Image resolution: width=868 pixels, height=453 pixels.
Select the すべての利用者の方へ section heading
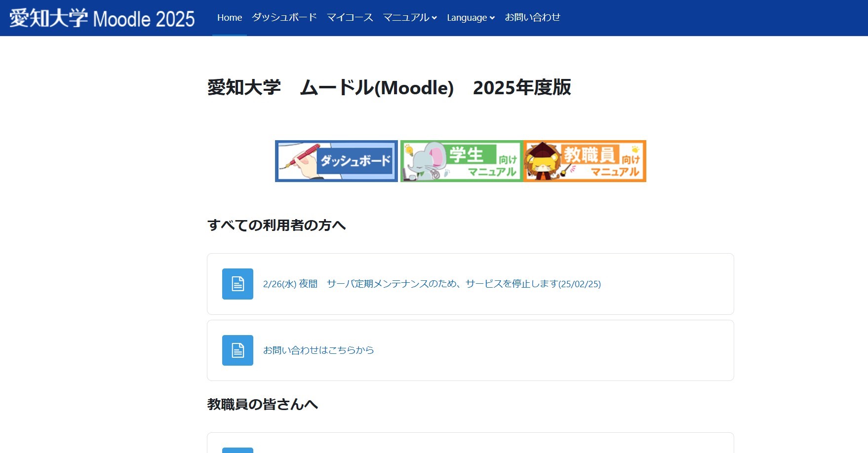pyautogui.click(x=276, y=226)
